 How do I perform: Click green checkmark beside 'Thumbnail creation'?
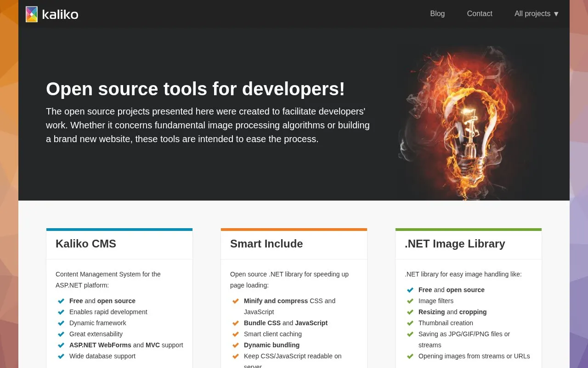pyautogui.click(x=410, y=323)
